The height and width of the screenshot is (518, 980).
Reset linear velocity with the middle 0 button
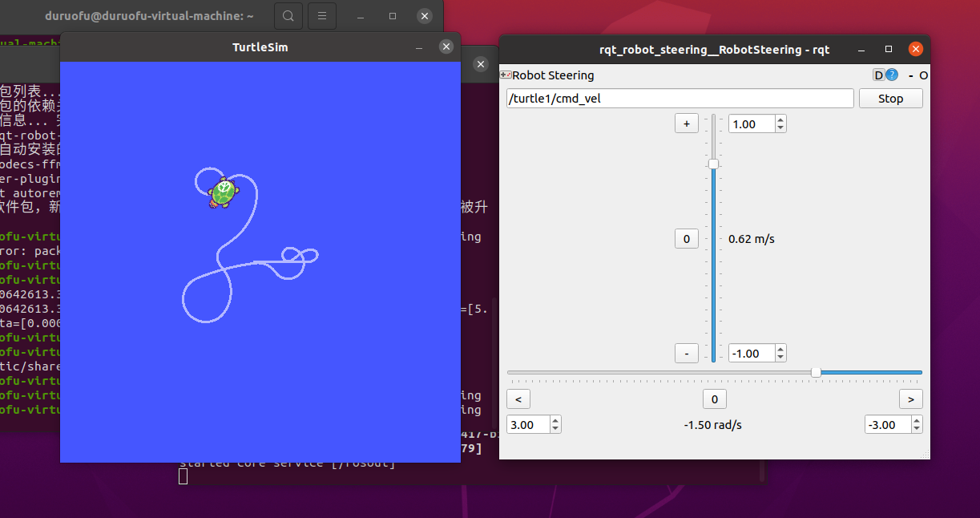pyautogui.click(x=686, y=239)
